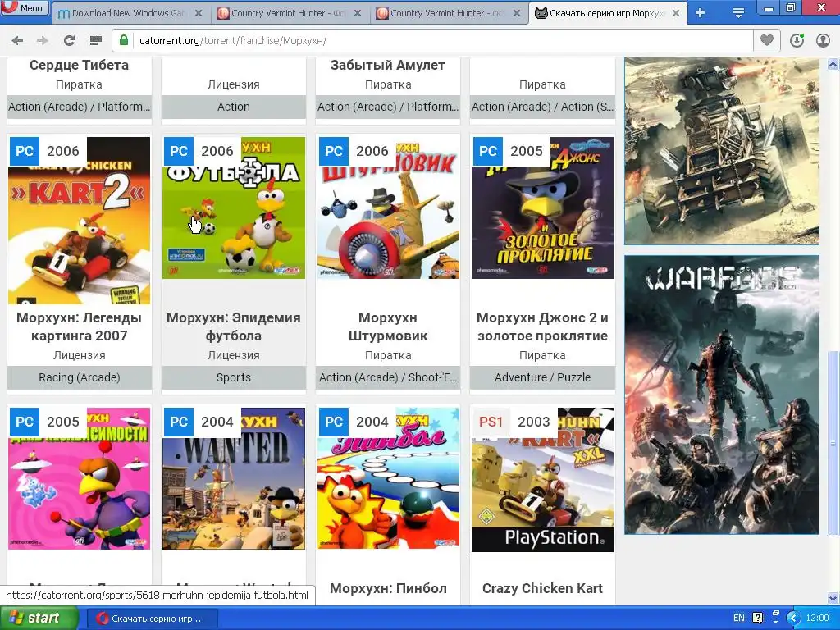
Task: Close the Download New Windows Games tab
Action: click(199, 13)
